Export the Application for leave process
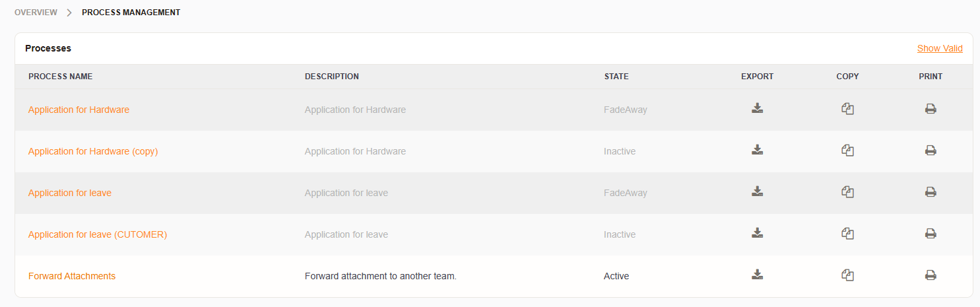The width and height of the screenshot is (980, 307). click(757, 192)
